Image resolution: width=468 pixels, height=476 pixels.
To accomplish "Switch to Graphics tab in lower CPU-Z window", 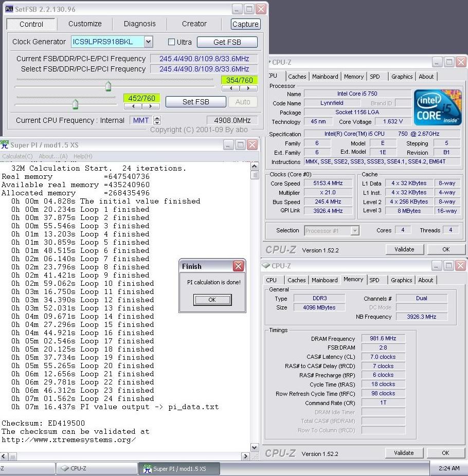I will coord(401,280).
